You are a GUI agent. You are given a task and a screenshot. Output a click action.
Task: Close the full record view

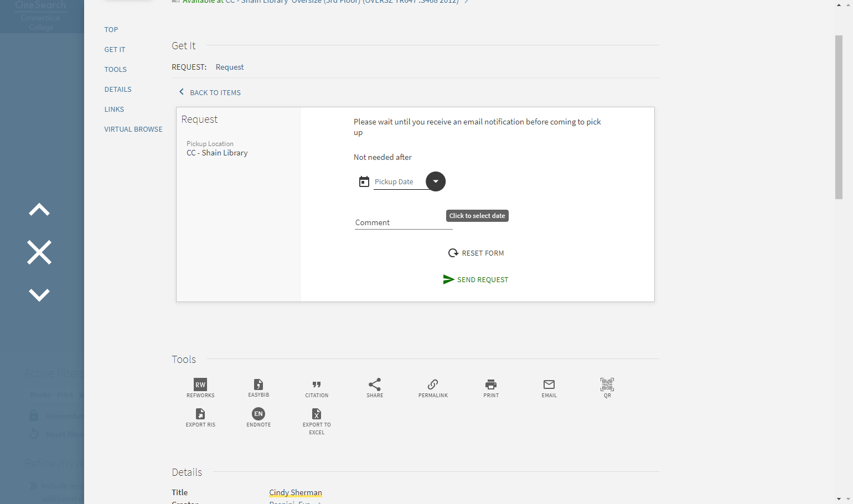(39, 252)
